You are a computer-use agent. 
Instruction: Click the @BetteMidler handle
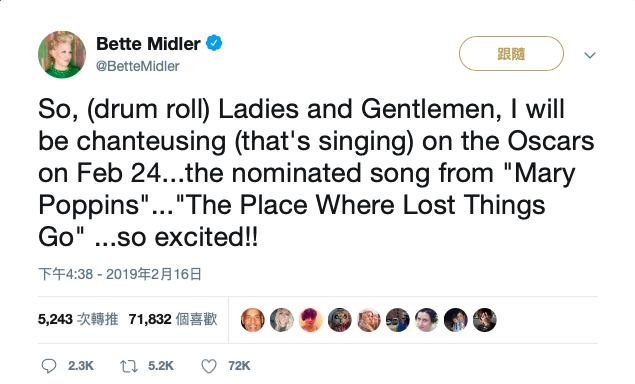pyautogui.click(x=138, y=66)
